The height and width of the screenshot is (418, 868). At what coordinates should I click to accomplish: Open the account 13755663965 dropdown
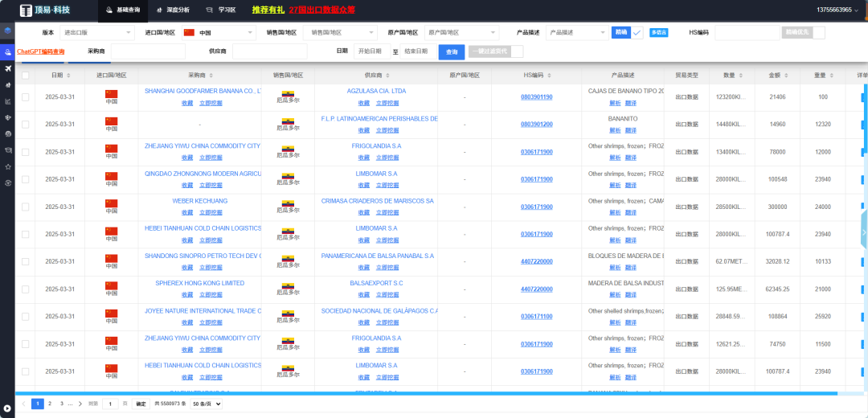838,10
